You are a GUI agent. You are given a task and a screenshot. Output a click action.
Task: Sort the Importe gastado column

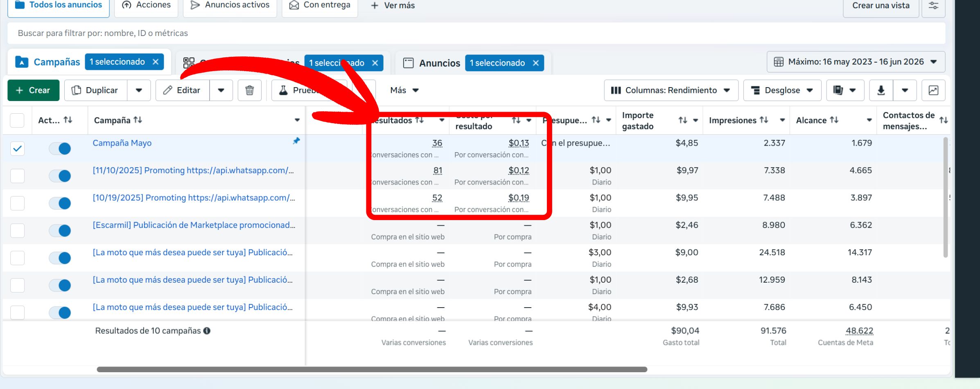682,120
